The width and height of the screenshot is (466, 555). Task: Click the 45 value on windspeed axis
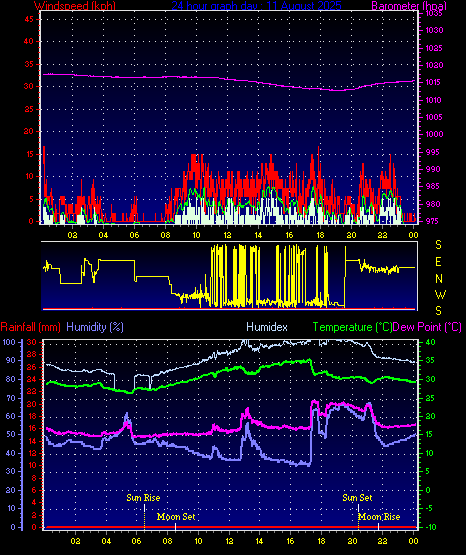(x=29, y=19)
